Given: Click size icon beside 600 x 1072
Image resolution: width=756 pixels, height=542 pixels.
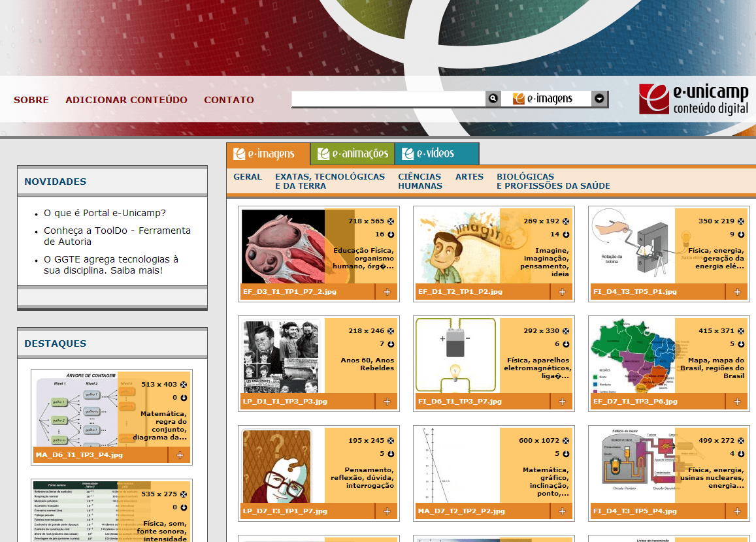Looking at the screenshot, I should point(566,441).
